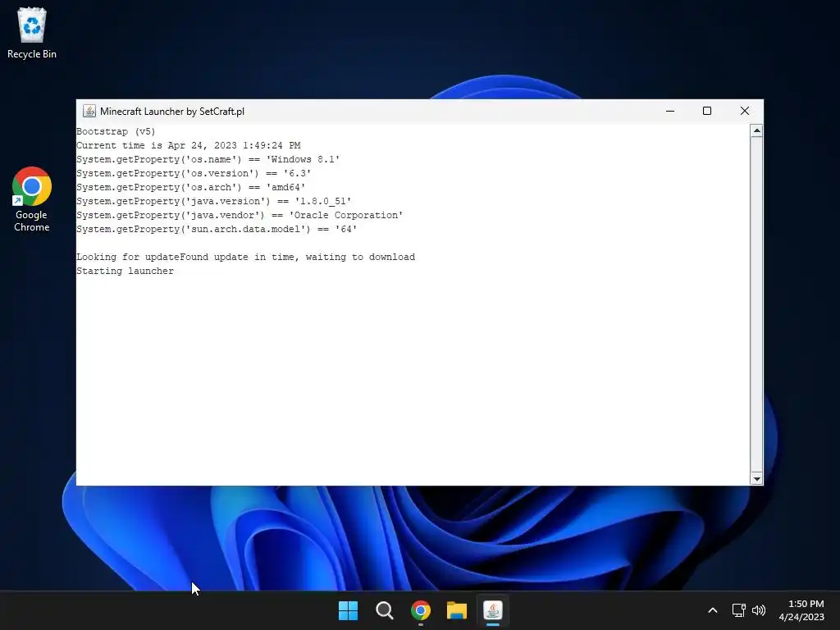Open the clock showing 1:50 PM
Viewport: 840px width, 630px height.
point(801,610)
